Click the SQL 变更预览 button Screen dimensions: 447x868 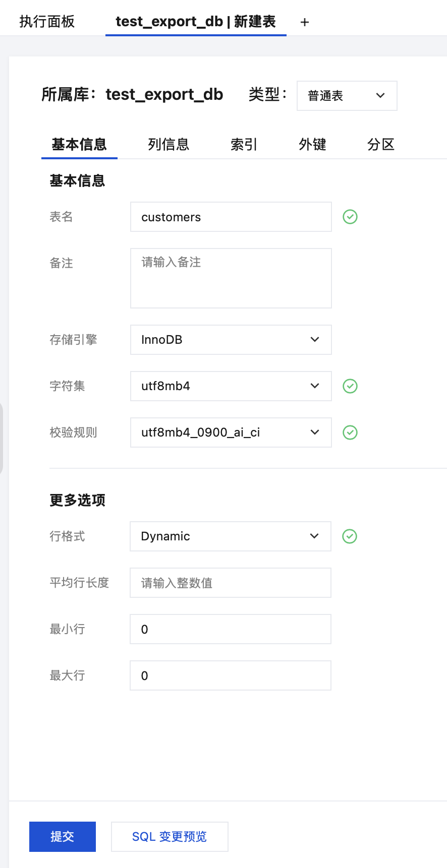tap(170, 837)
